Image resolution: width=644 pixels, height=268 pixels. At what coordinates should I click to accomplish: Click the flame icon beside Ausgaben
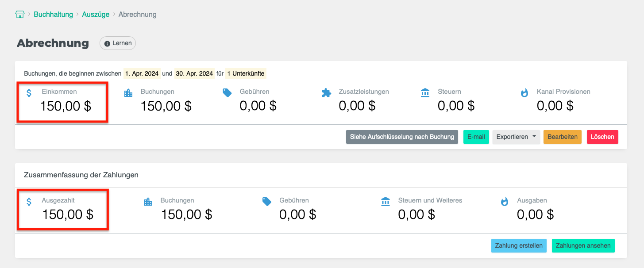pyautogui.click(x=505, y=202)
